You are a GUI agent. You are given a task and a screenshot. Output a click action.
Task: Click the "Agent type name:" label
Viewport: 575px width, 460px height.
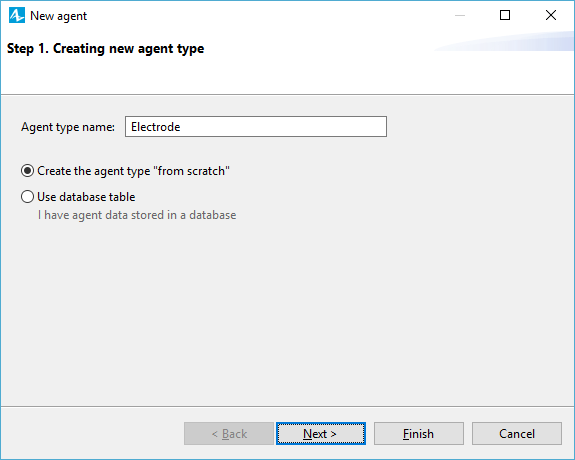pos(68,127)
